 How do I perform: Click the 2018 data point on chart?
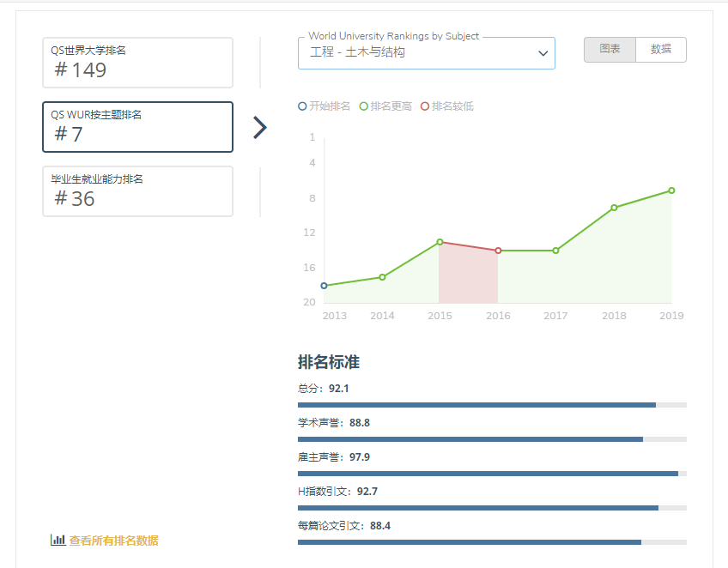[614, 208]
